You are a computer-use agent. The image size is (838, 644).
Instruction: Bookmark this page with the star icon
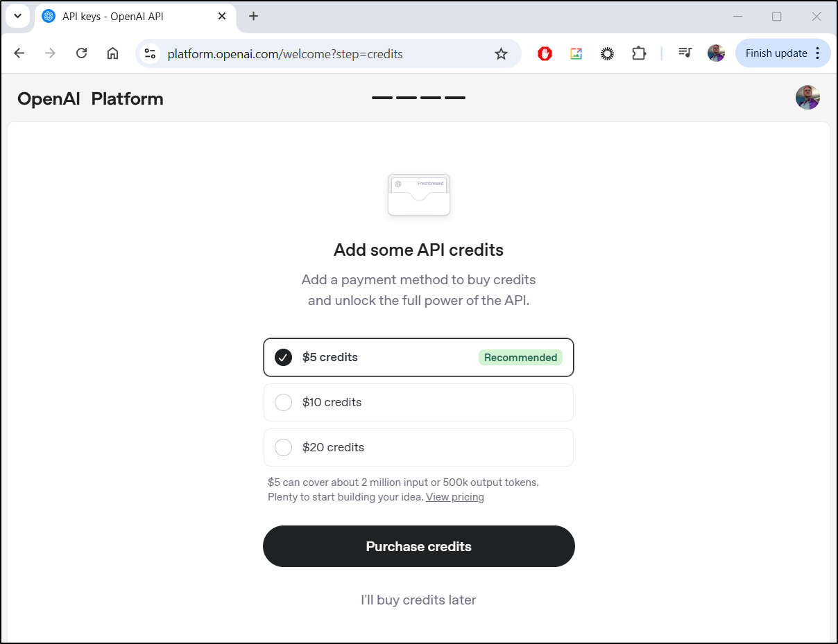[501, 53]
